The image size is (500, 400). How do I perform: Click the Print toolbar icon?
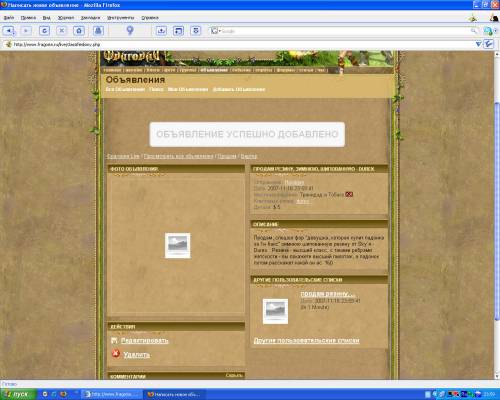pos(98,31)
